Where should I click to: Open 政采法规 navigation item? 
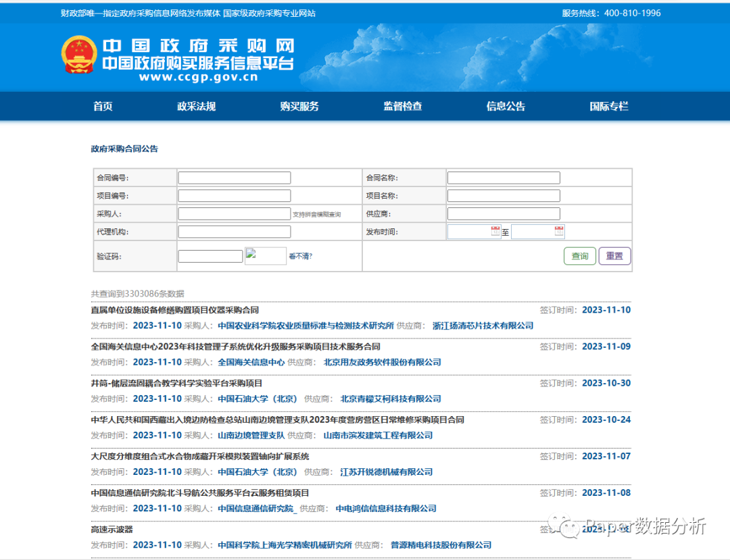tap(197, 106)
